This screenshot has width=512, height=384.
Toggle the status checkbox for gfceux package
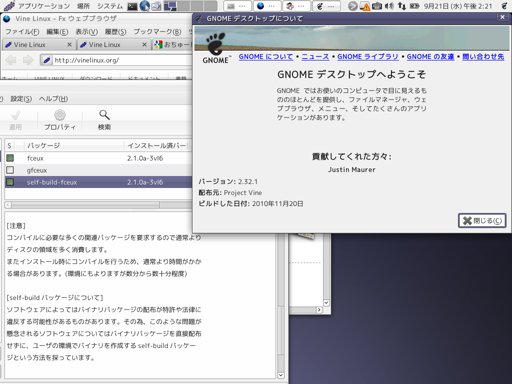(10, 170)
